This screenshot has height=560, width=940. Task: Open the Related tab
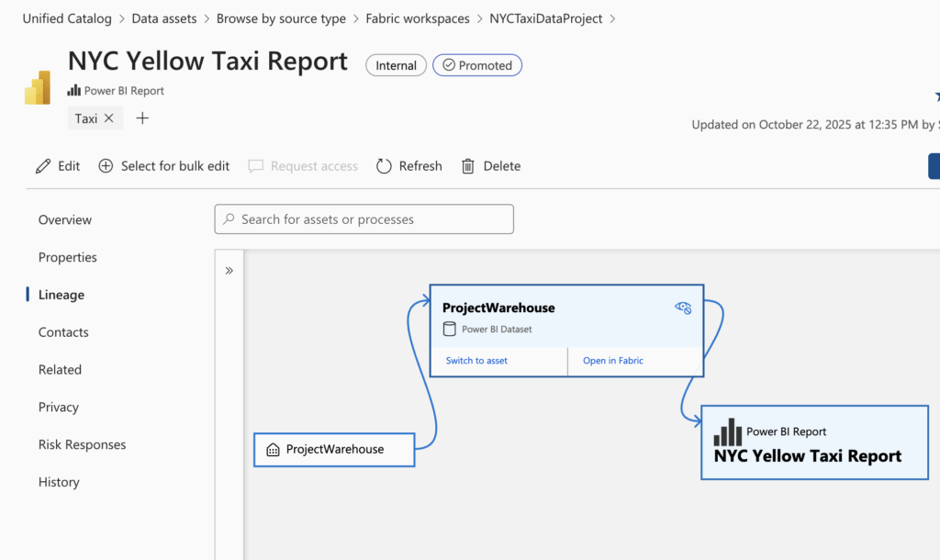[x=60, y=370]
